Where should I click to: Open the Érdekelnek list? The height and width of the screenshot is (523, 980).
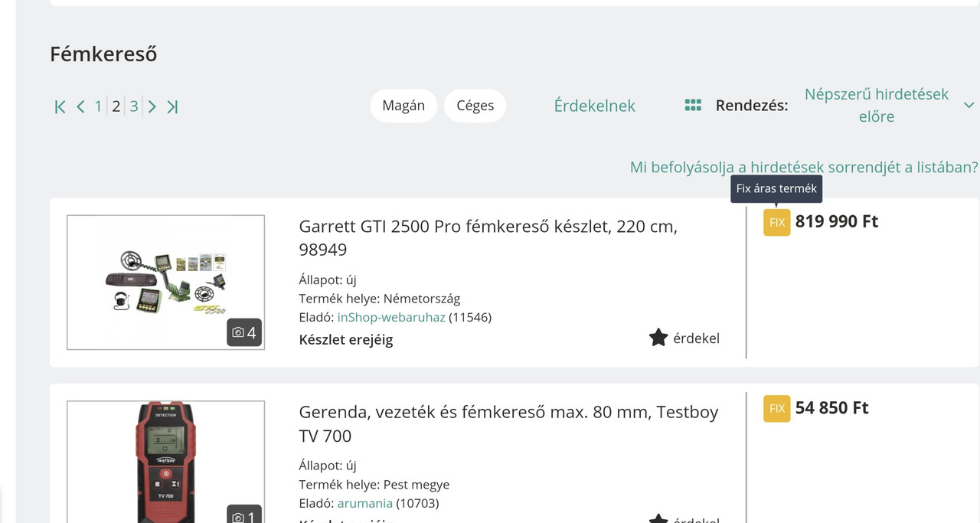[x=595, y=106]
